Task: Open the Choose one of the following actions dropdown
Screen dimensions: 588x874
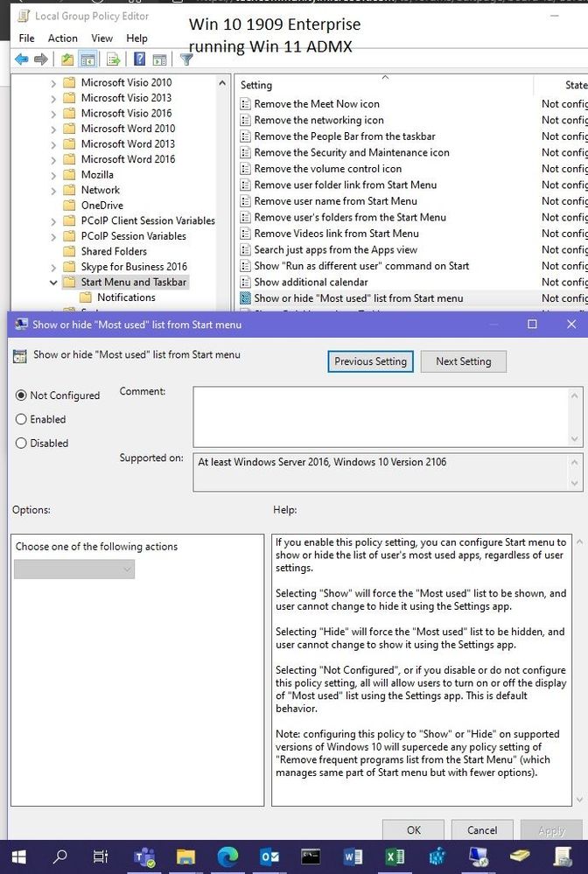Action: coord(74,569)
